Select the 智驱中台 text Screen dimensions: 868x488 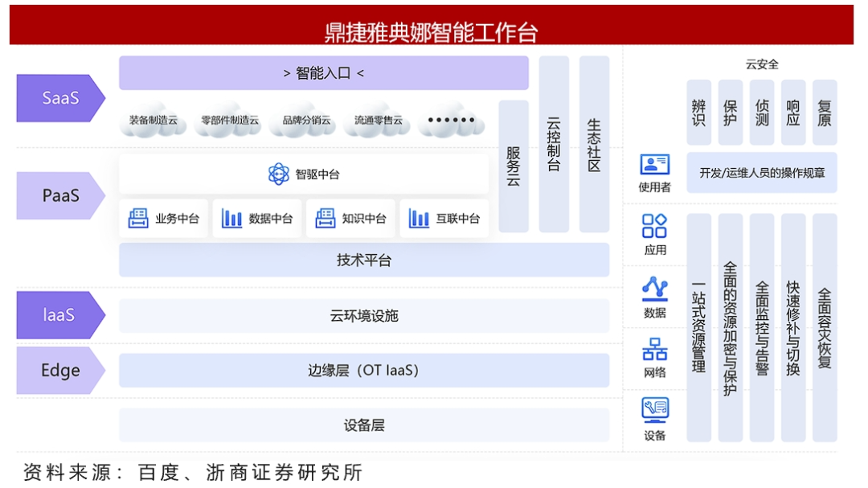pos(317,174)
